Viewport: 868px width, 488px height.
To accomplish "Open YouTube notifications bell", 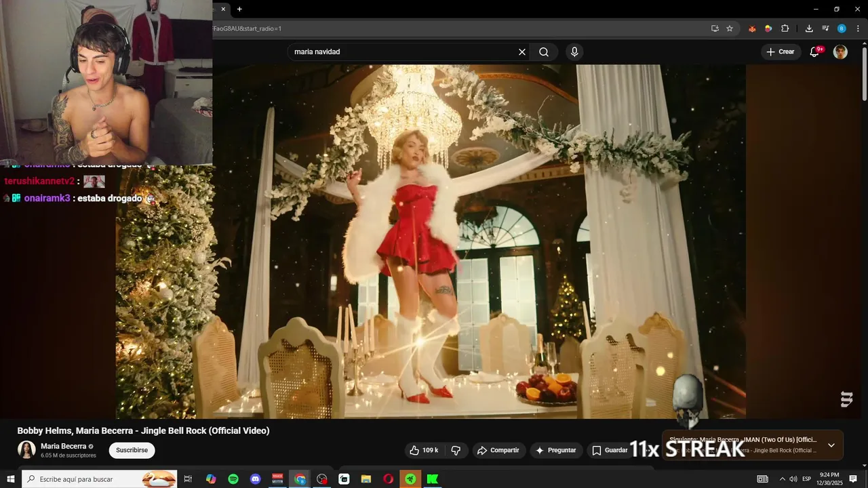I will [814, 52].
